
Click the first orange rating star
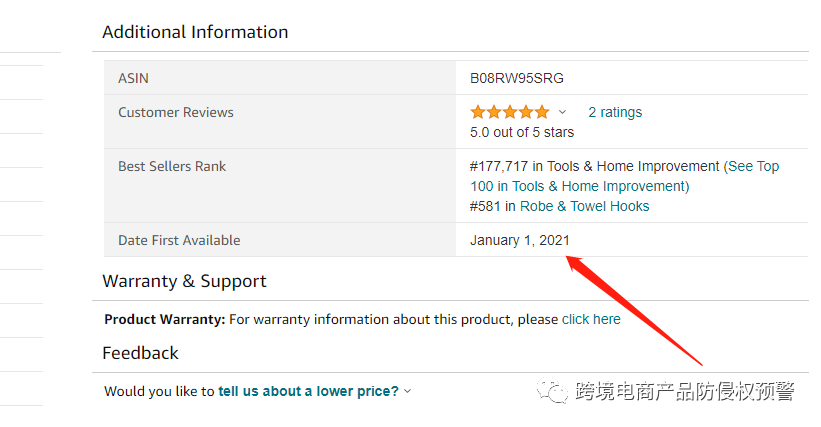coord(478,112)
